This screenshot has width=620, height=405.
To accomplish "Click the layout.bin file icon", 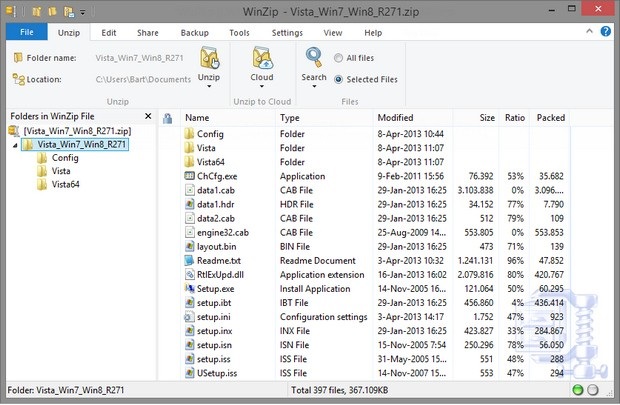I will [190, 246].
